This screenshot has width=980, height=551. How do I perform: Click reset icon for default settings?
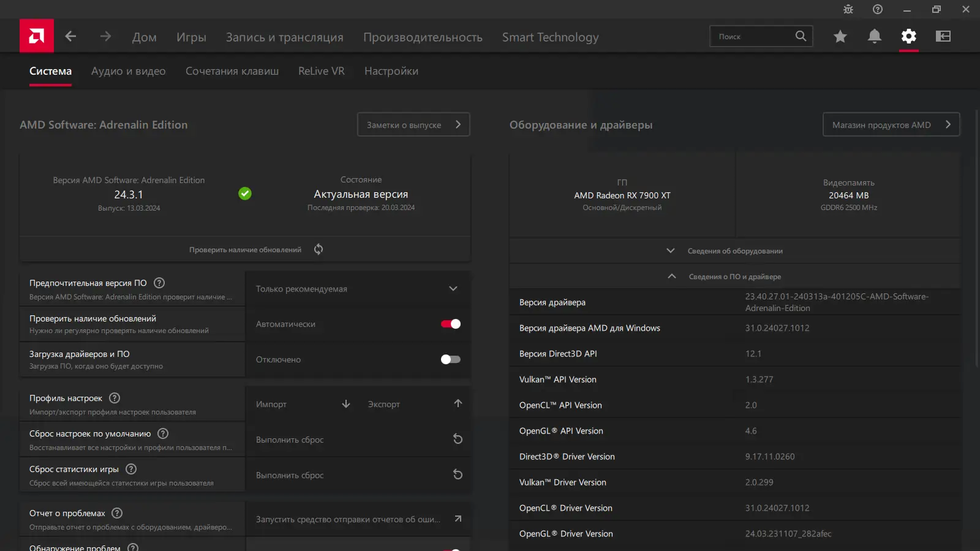(x=458, y=439)
